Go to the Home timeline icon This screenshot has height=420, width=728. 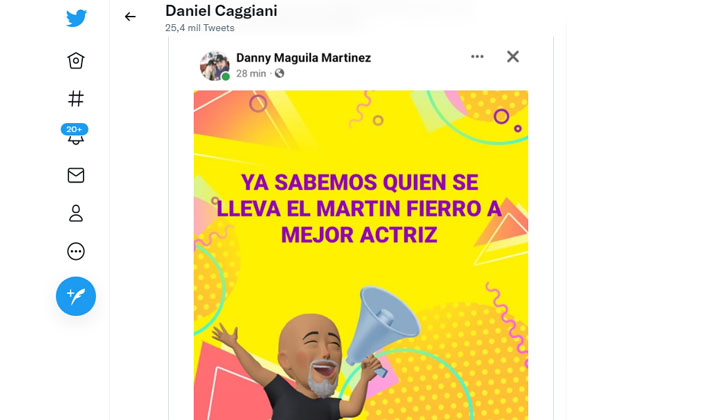point(76,61)
